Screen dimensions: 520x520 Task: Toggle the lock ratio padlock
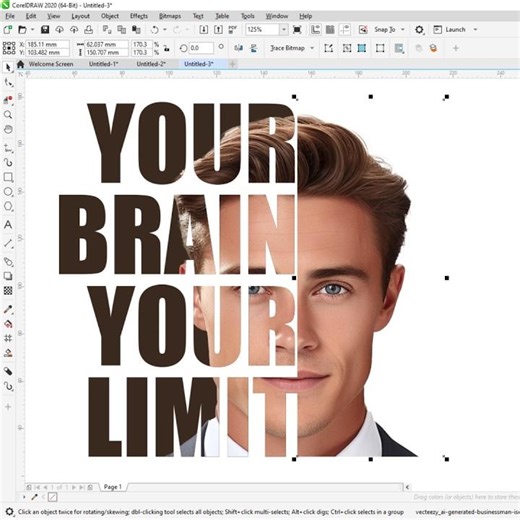(167, 48)
